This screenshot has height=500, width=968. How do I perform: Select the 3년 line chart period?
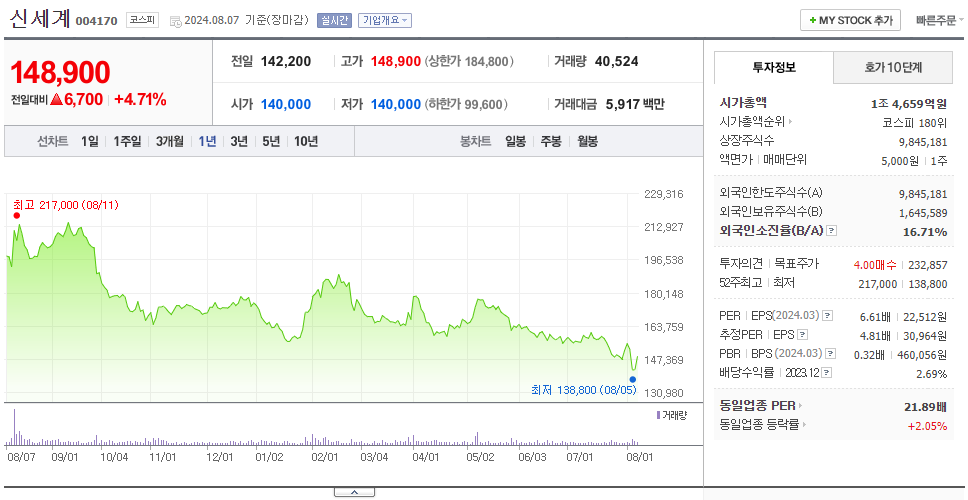tap(239, 141)
